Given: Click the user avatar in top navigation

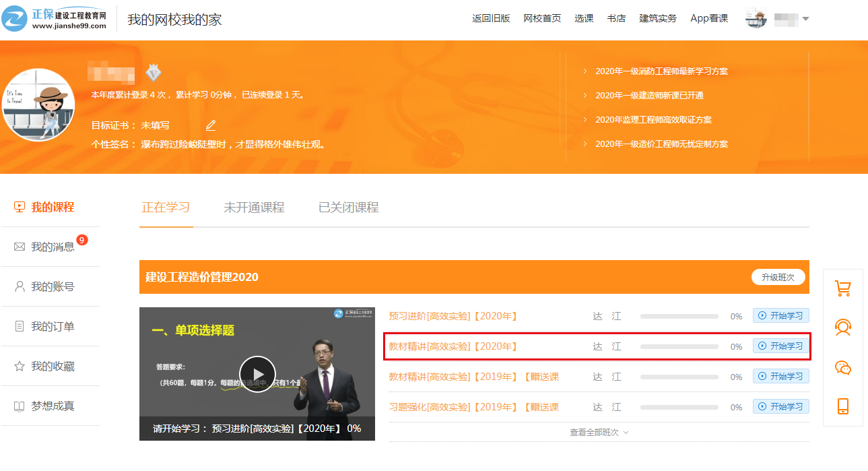Looking at the screenshot, I should [756, 19].
